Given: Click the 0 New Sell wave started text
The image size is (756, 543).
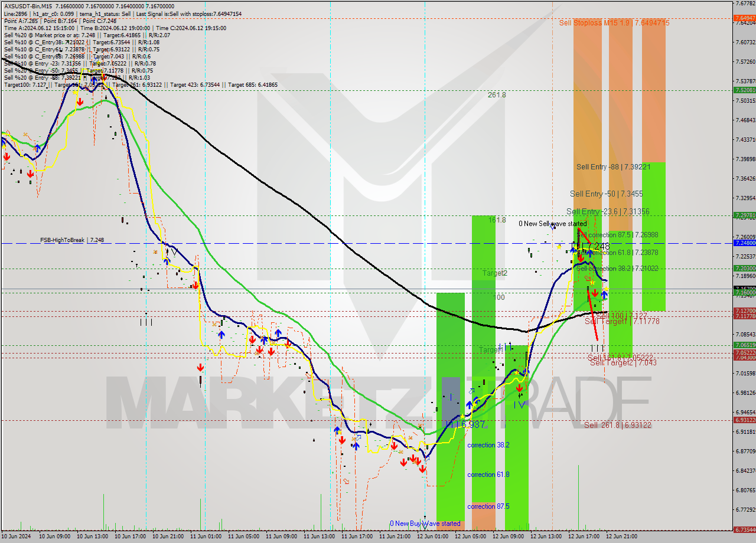Looking at the screenshot, I should pyautogui.click(x=553, y=224).
